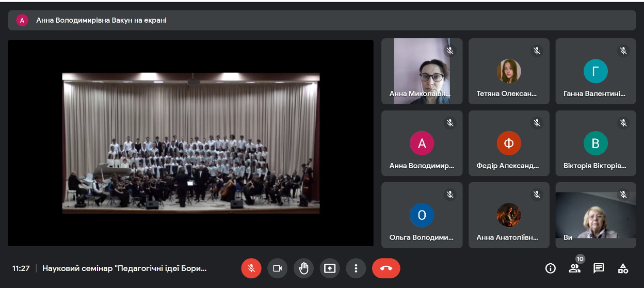This screenshot has width=644, height=288.
Task: Click the clock time 11:27
Action: (21, 268)
